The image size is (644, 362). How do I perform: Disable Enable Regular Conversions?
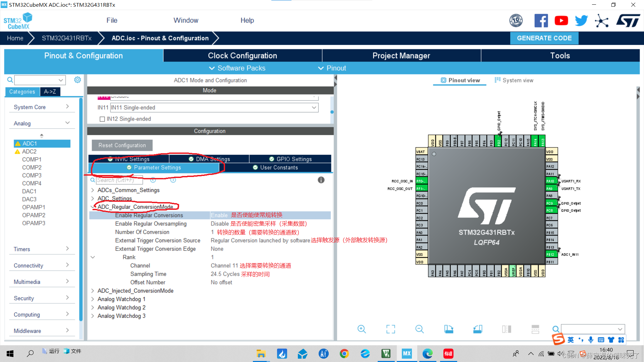pyautogui.click(x=219, y=215)
